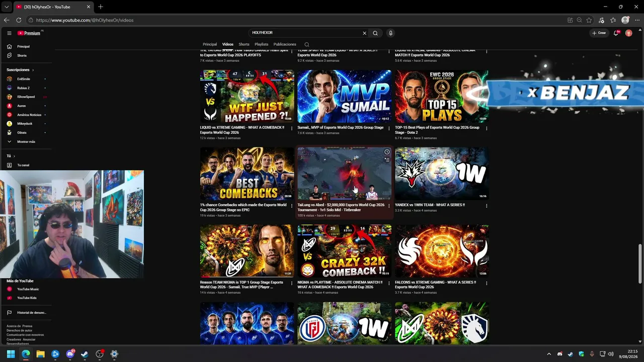Go to Principal home in sidebar
Viewport: 644px width, 362px height.
point(24,46)
